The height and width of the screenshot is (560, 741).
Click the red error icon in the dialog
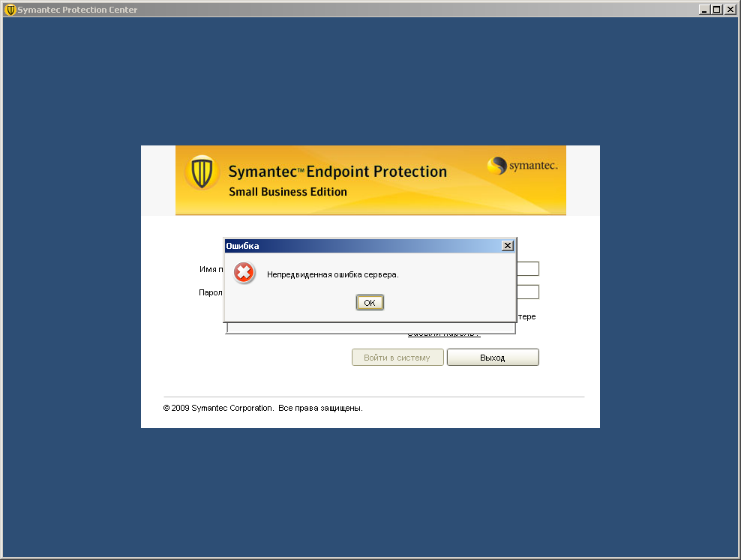point(244,272)
